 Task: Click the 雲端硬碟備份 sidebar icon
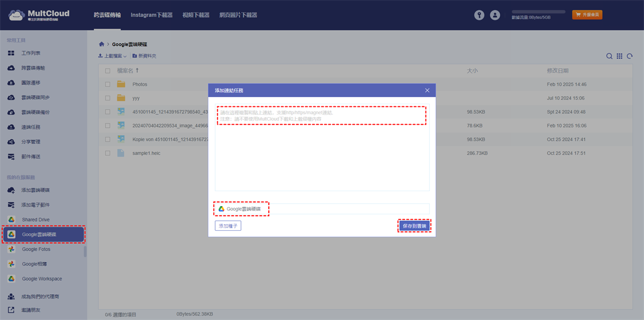pyautogui.click(x=11, y=112)
